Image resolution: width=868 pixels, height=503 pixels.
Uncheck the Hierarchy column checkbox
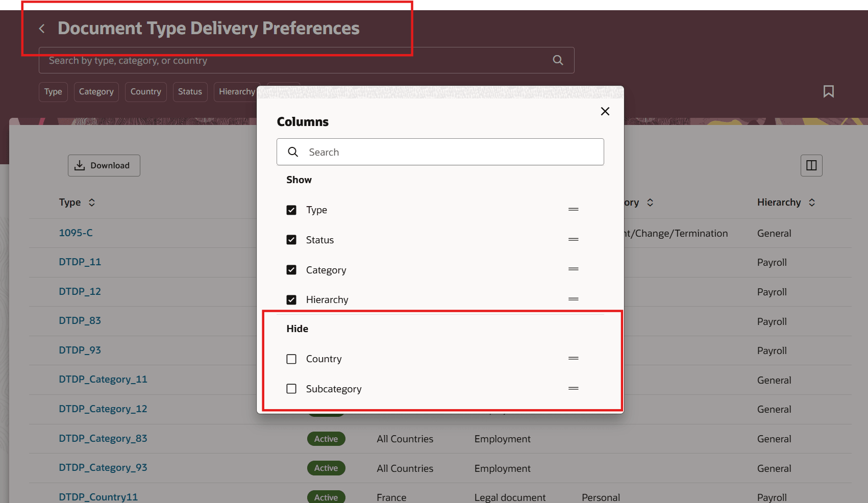click(x=291, y=300)
